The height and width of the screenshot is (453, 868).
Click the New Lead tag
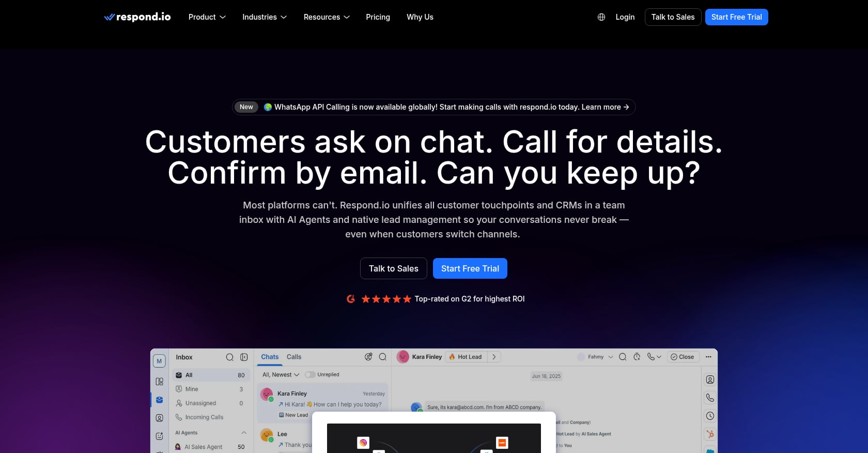293,415
